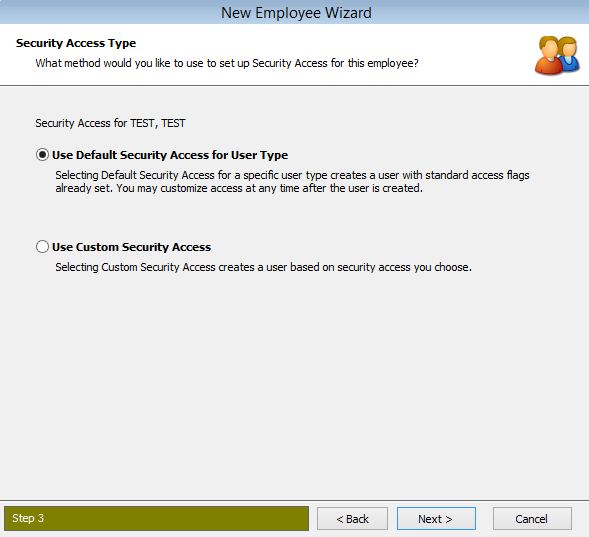589x537 pixels.
Task: Click the 'Security Access Type' heading
Action: (x=76, y=43)
